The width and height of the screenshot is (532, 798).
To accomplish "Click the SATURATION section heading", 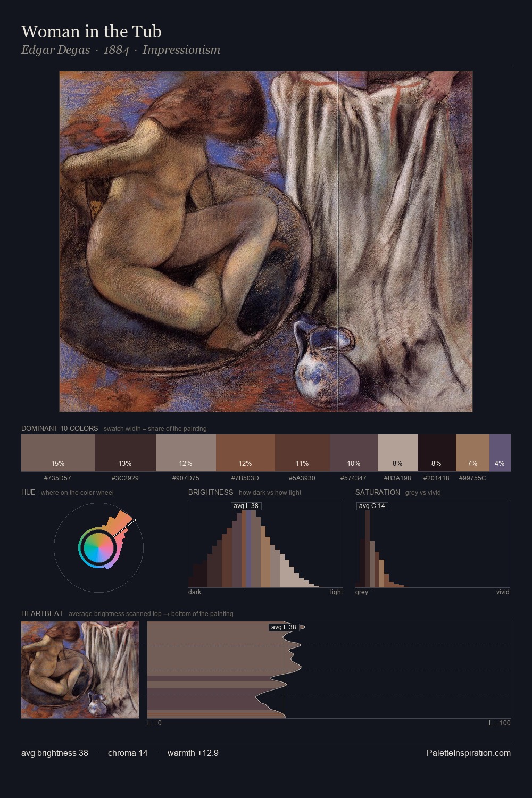I will click(378, 492).
